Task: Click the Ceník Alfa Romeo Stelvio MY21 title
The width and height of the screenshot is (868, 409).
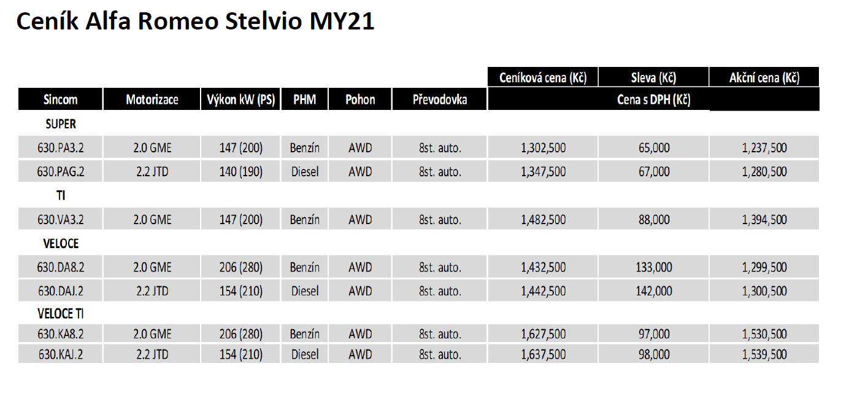Action: coord(195,21)
